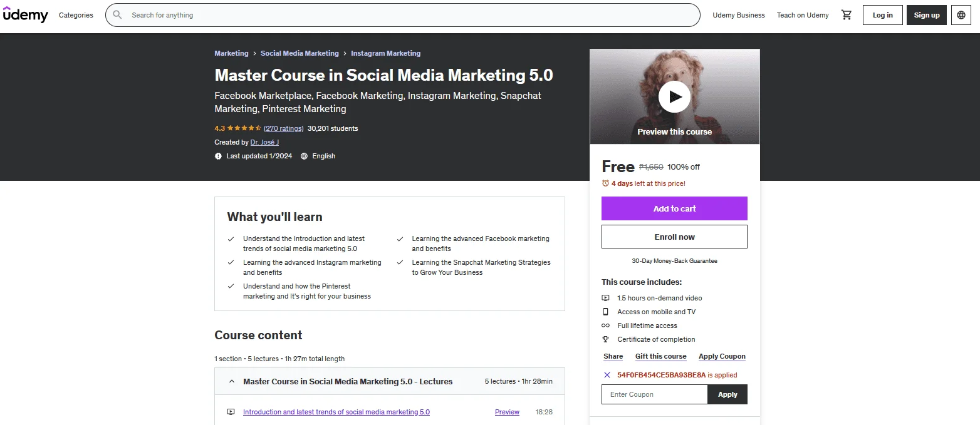The height and width of the screenshot is (425, 980).
Task: Click Gift this course link
Action: pyautogui.click(x=660, y=356)
